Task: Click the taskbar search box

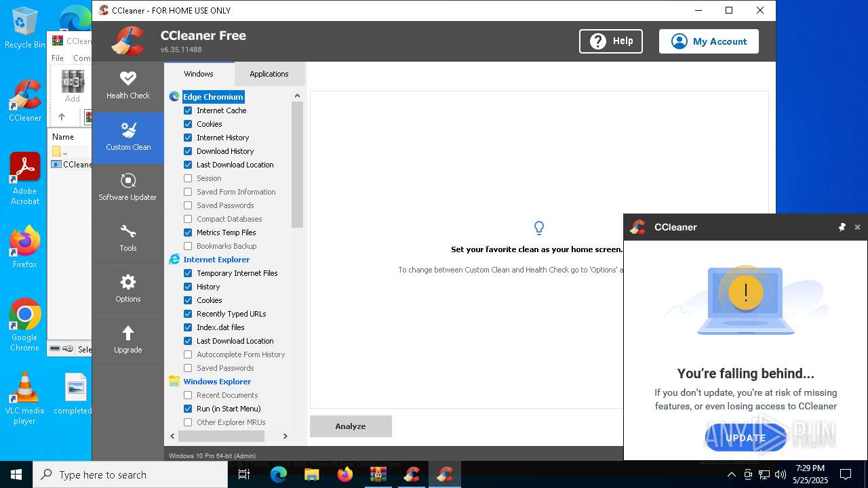Action: click(130, 474)
